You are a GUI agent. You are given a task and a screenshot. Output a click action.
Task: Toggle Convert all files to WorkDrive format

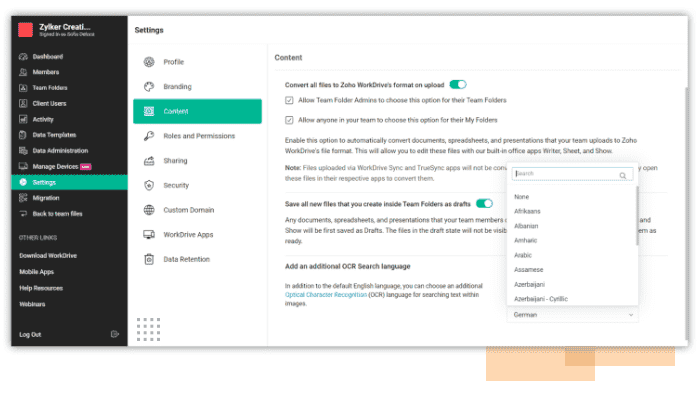coord(458,84)
